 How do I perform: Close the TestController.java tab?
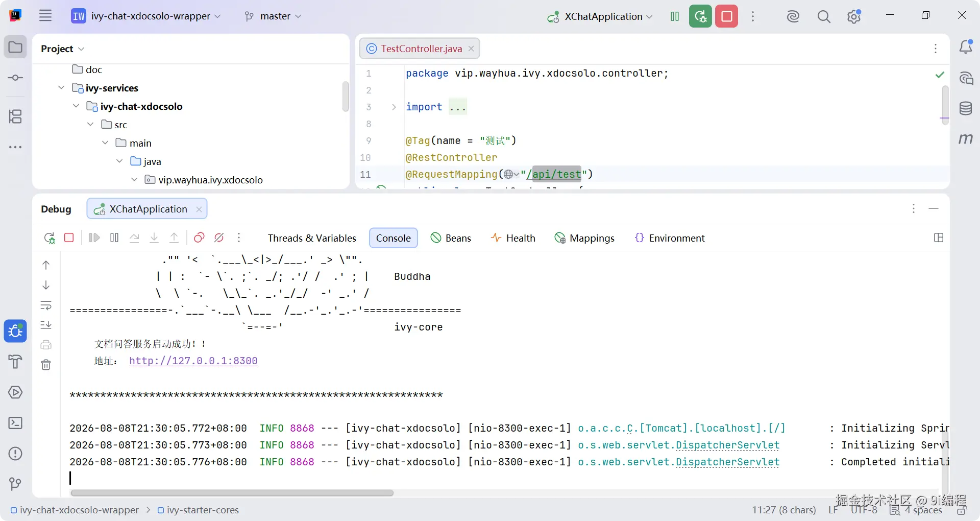(x=471, y=49)
